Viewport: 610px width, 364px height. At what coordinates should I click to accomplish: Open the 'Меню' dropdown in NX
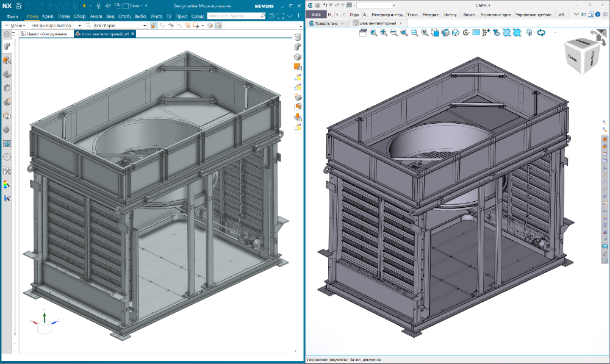click(15, 25)
